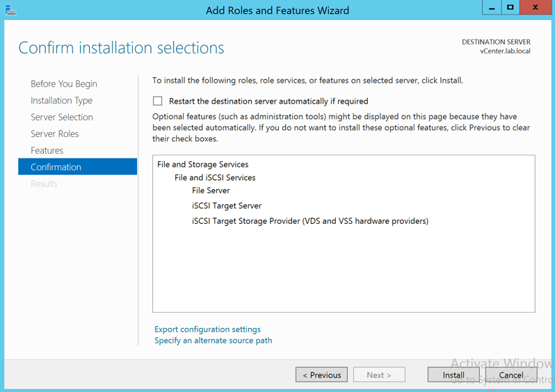Viewport: 555px width, 392px height.
Task: Click the wizard icon in title bar
Action: pos(10,10)
